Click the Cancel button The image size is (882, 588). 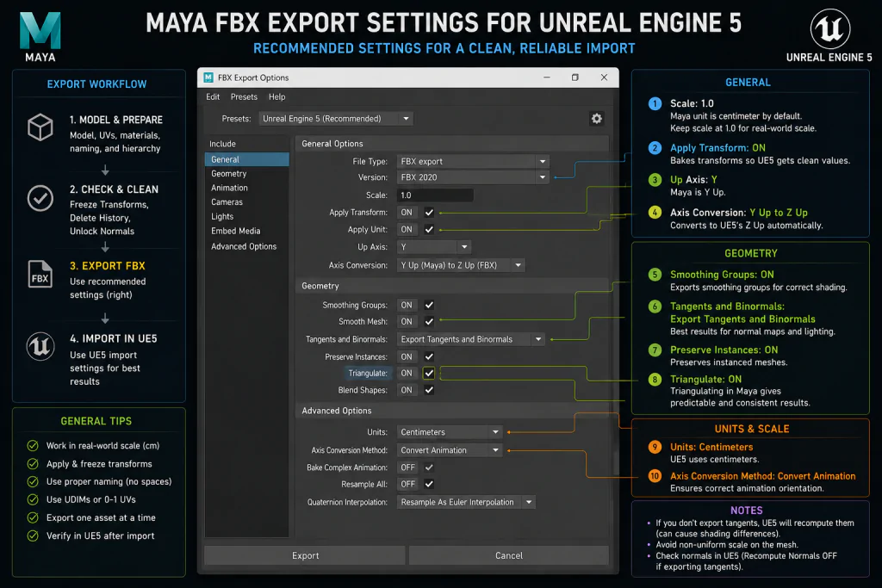point(508,555)
